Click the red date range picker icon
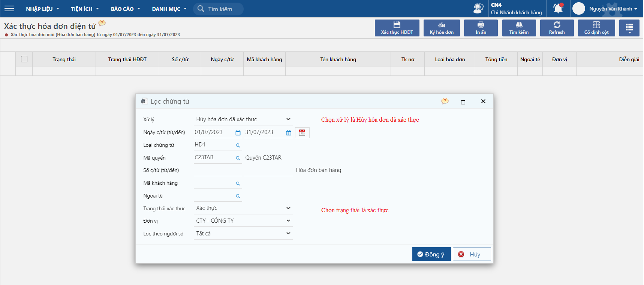644x285 pixels. (302, 133)
